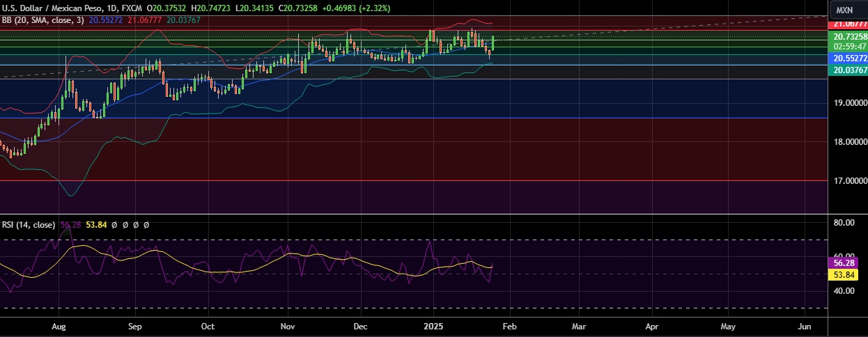Click the Mar label on the time axis

click(x=579, y=326)
